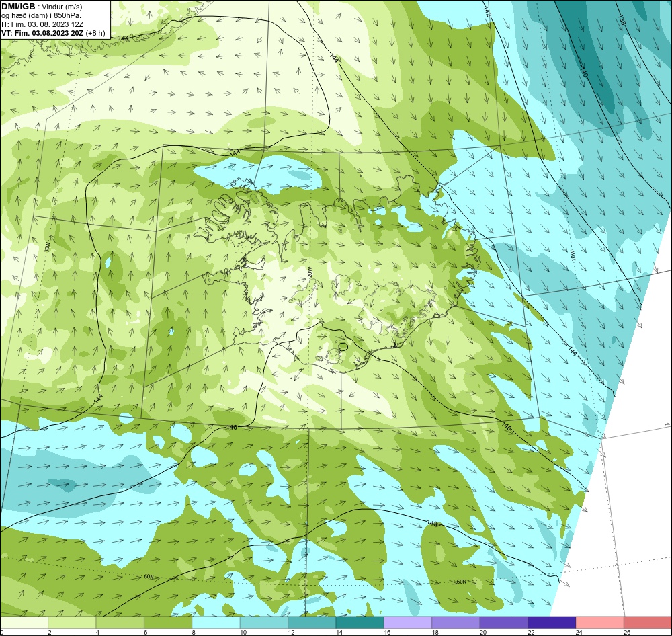Click the legend swatch between 10 and 12
Image resolution: width=672 pixels, height=636 pixels.
click(264, 623)
